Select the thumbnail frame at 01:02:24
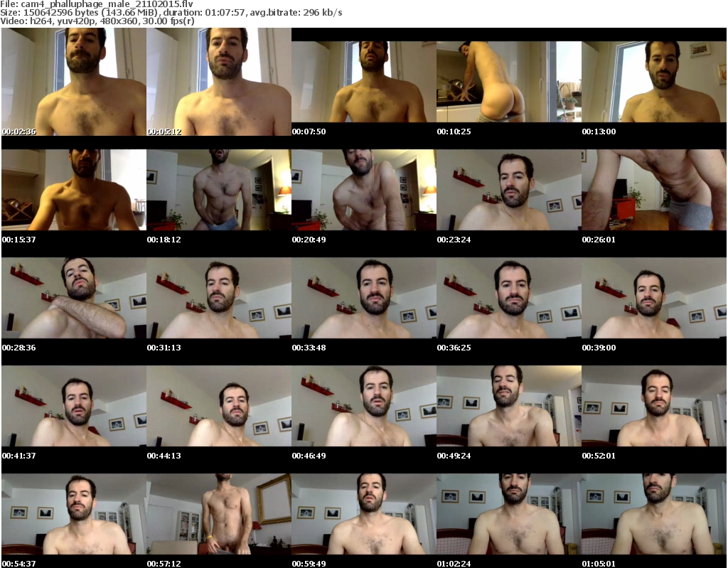Image resolution: width=728 pixels, height=568 pixels. tap(509, 514)
